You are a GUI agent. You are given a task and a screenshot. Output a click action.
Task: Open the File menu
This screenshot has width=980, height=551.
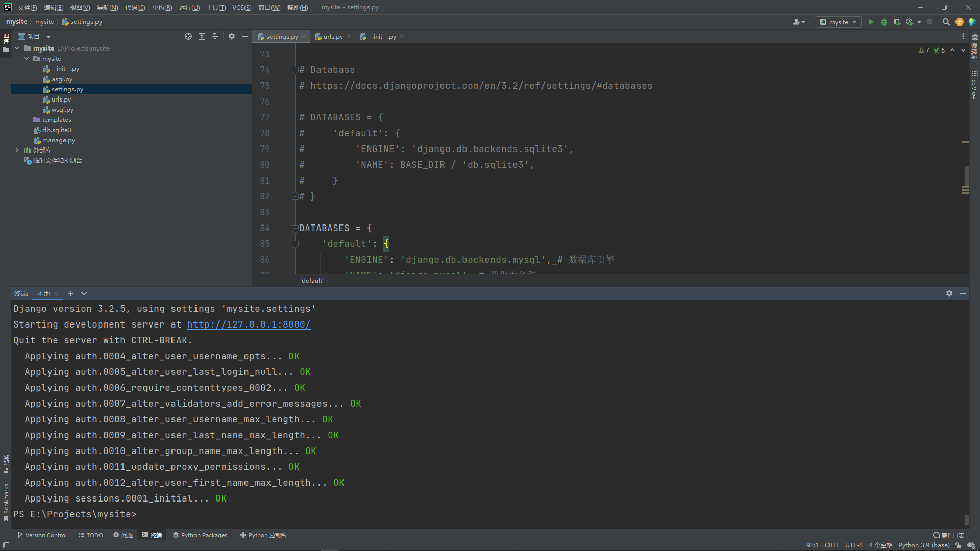[28, 7]
